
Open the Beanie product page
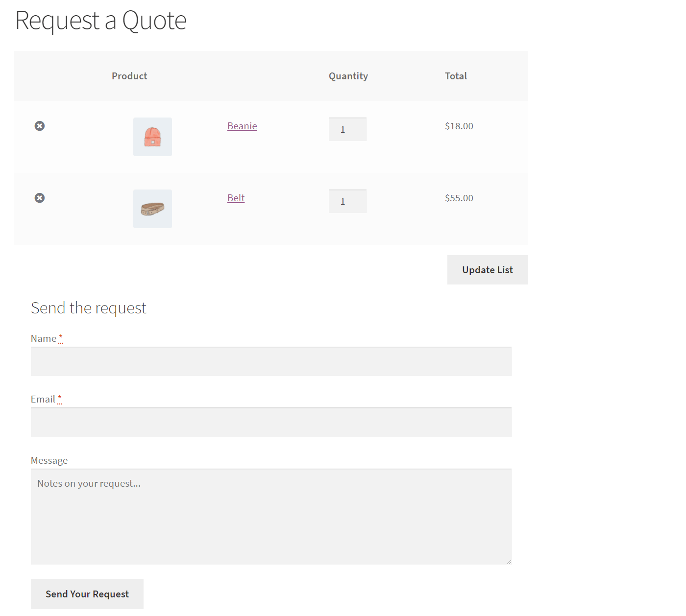click(x=242, y=126)
